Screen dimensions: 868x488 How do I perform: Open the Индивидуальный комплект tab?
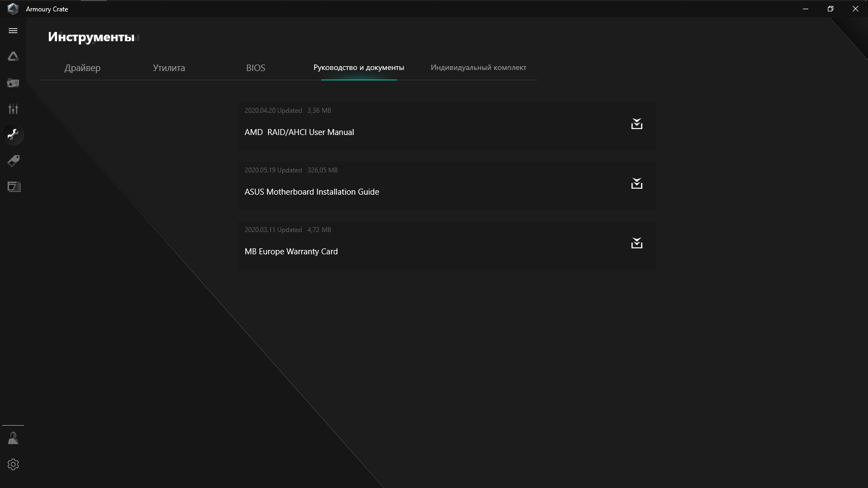click(478, 68)
